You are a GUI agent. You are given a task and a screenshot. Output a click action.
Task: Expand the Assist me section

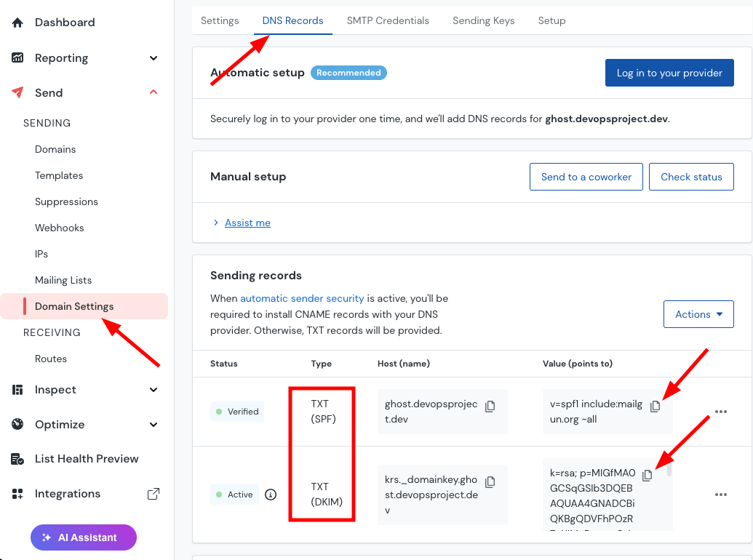pyautogui.click(x=247, y=223)
